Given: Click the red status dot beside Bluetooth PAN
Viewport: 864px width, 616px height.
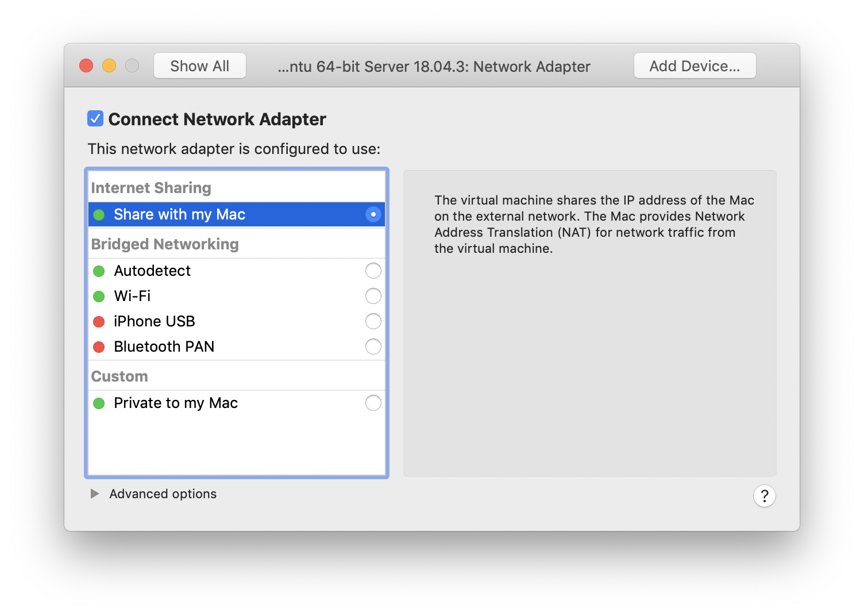Looking at the screenshot, I should pyautogui.click(x=99, y=347).
